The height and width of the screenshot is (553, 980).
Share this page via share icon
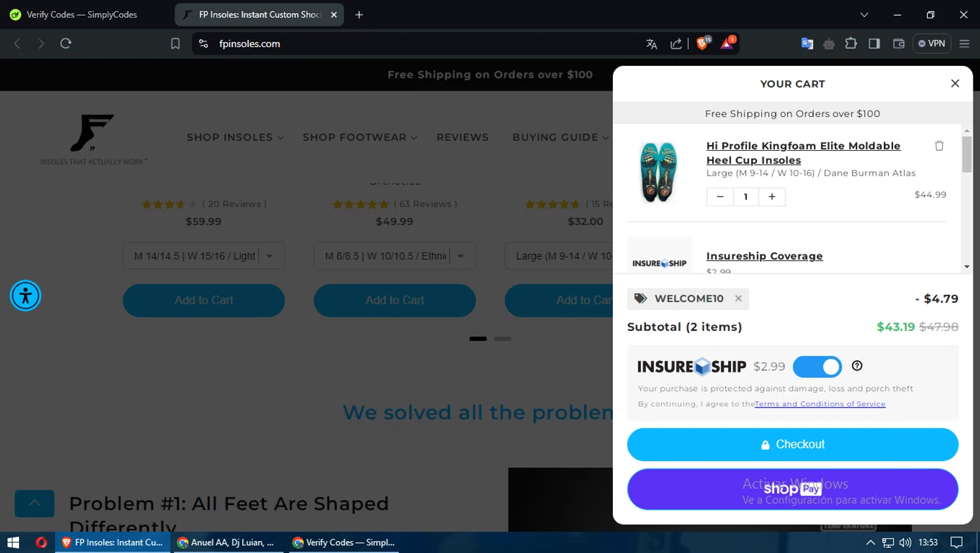(x=676, y=44)
